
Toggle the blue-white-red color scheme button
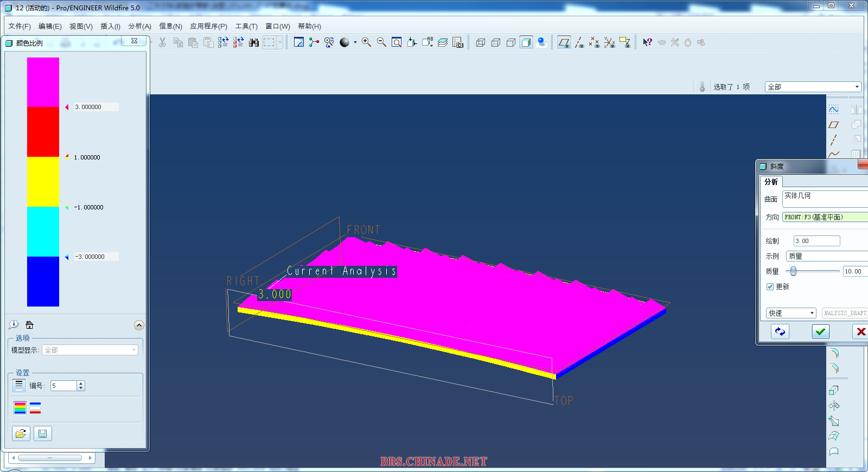(x=35, y=408)
